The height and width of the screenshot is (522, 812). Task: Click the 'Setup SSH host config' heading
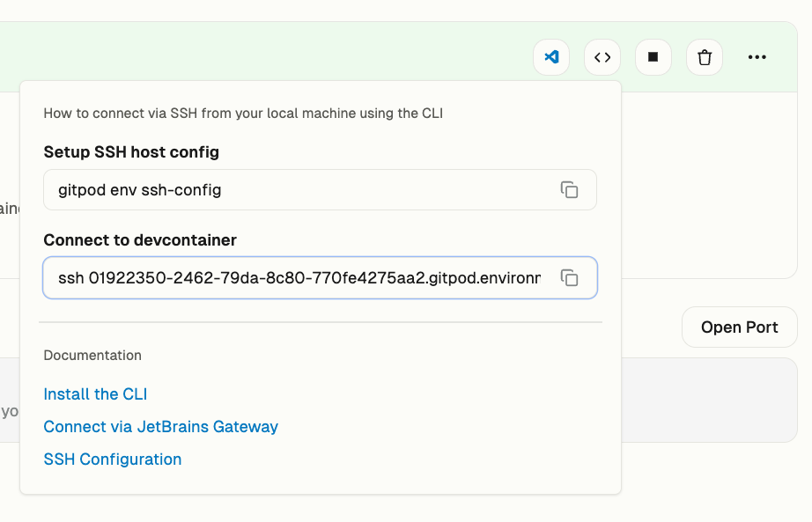pos(131,152)
